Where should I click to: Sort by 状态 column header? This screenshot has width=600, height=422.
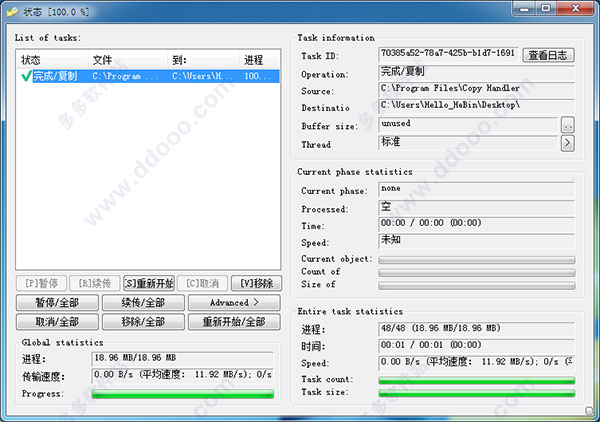click(52, 60)
